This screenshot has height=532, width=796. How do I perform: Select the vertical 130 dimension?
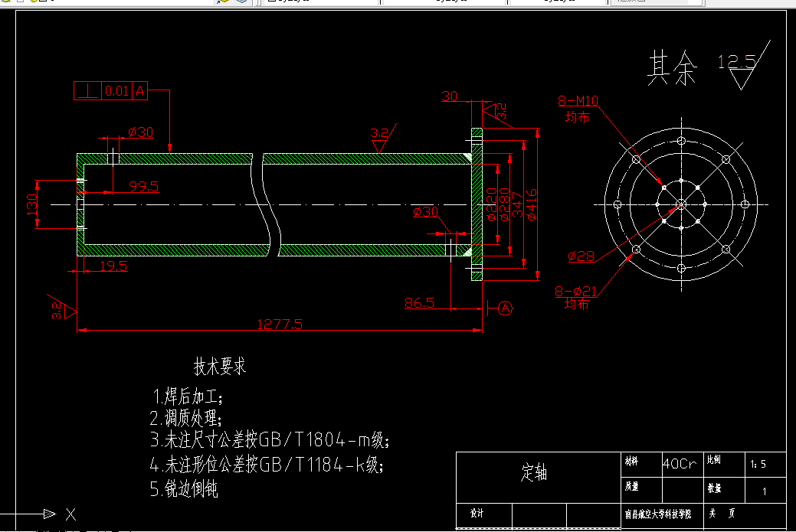point(32,204)
